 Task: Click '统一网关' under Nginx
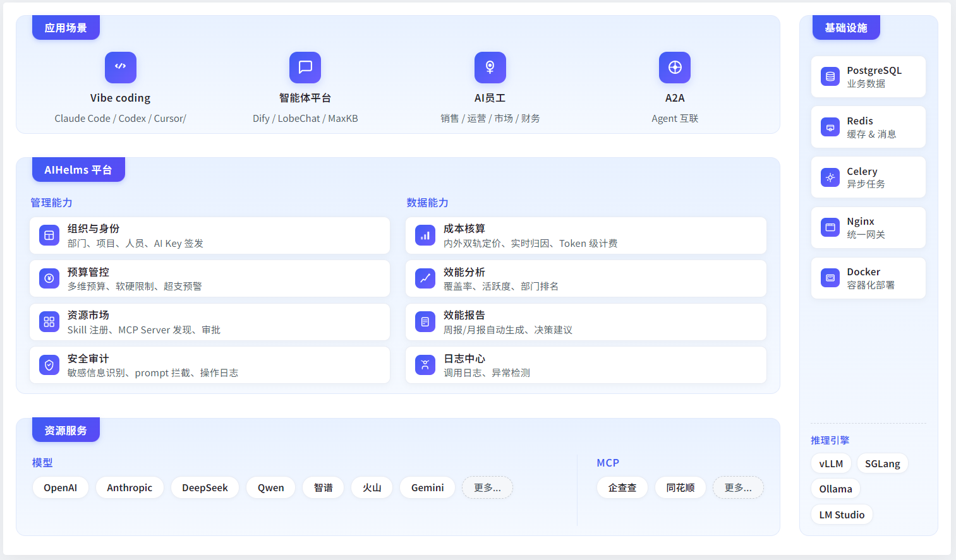click(x=866, y=234)
